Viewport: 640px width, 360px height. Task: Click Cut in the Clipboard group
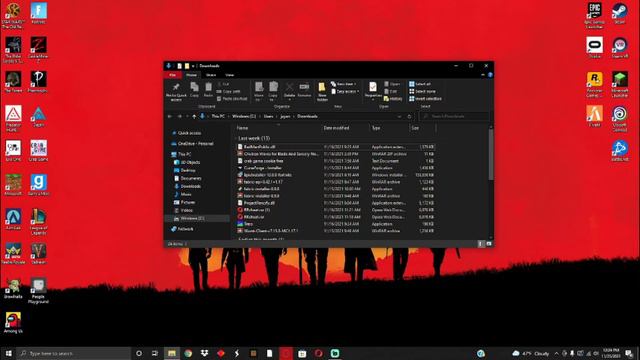tap(223, 84)
